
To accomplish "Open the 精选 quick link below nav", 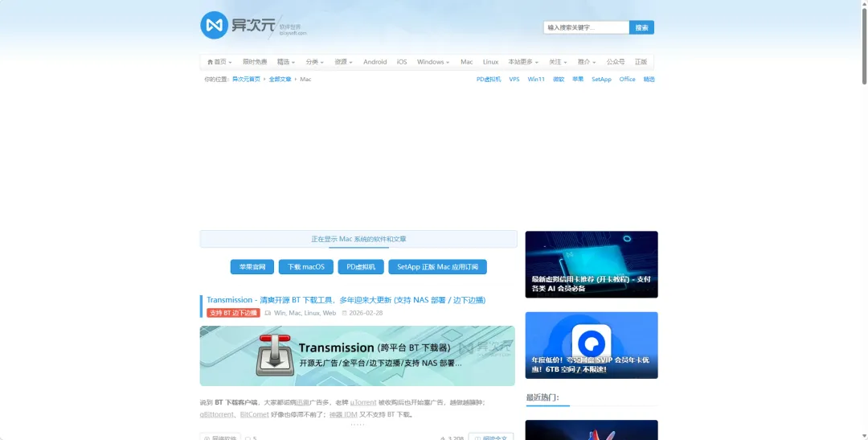I will click(x=649, y=80).
